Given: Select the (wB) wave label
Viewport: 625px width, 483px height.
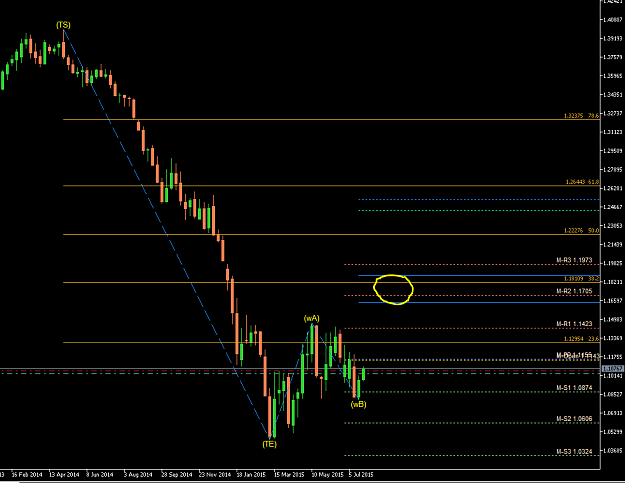Looking at the screenshot, I should point(358,404).
